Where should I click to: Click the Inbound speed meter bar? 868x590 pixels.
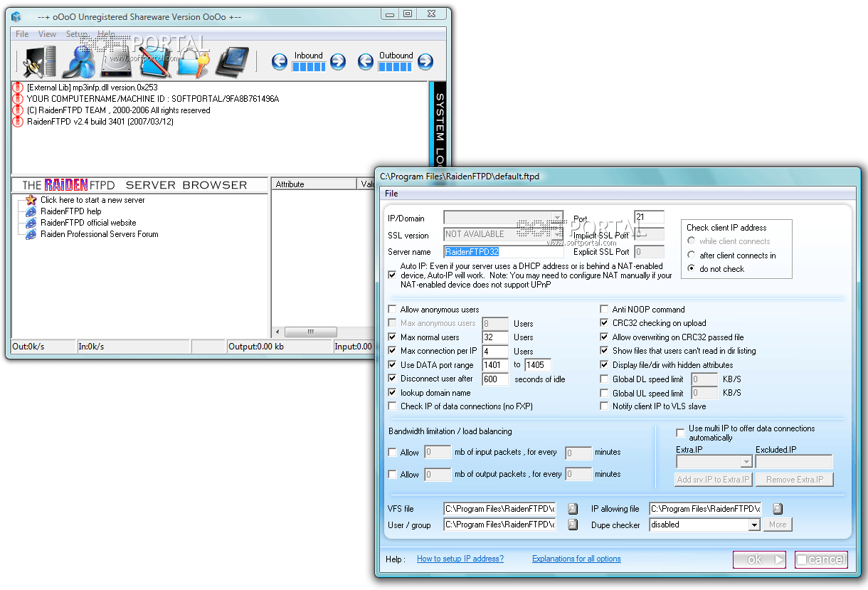(309, 67)
